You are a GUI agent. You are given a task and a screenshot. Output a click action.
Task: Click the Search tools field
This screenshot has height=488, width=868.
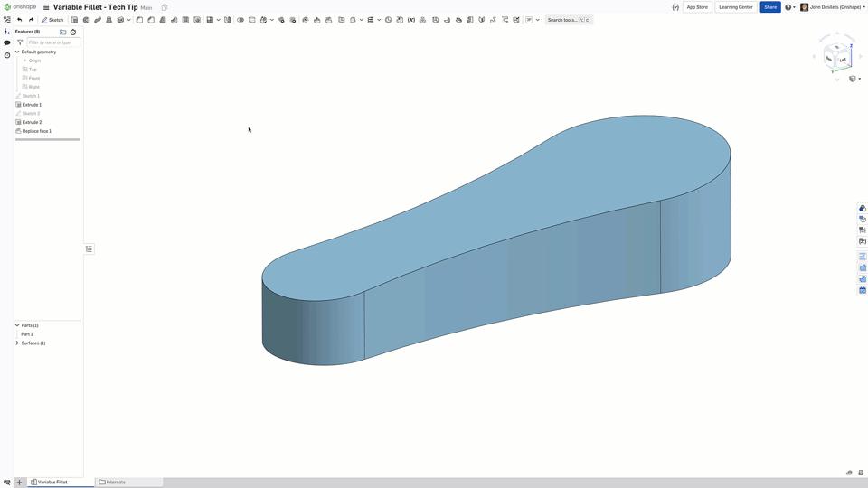pos(568,20)
